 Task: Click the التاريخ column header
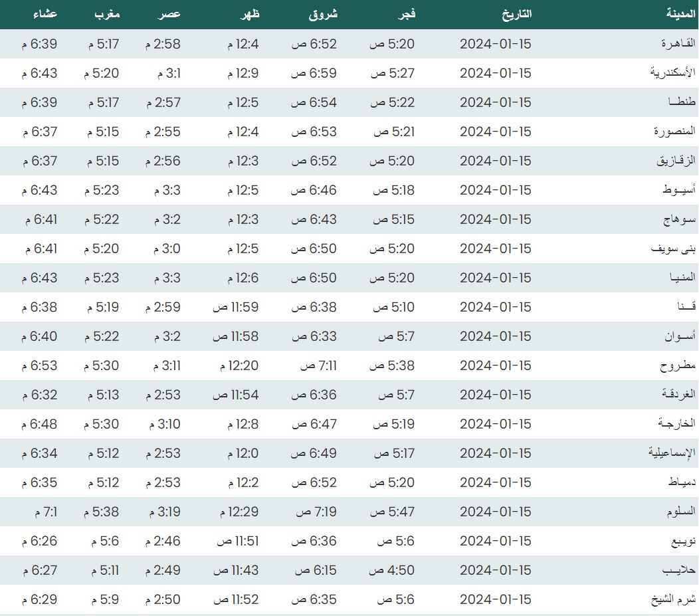[x=516, y=14]
